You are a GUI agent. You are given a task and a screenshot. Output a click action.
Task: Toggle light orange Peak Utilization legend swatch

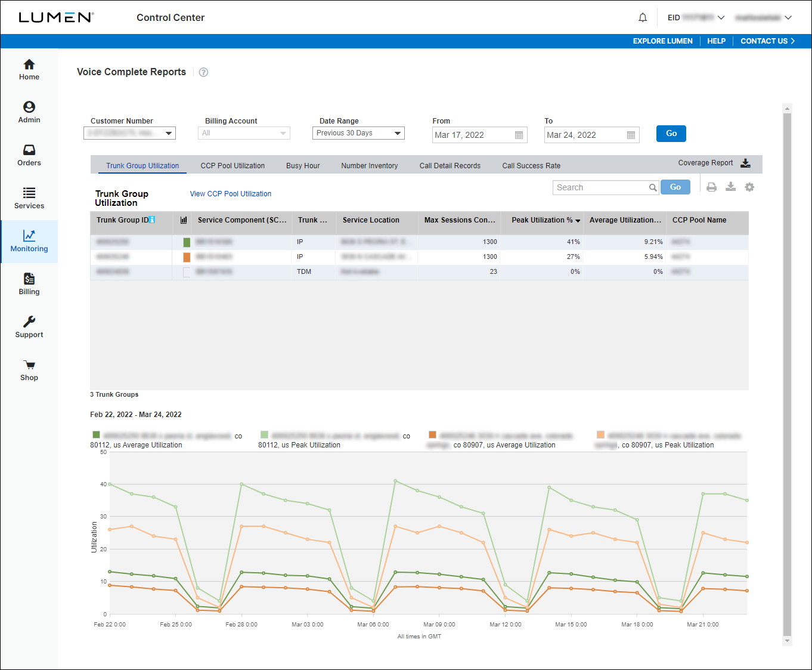[601, 435]
